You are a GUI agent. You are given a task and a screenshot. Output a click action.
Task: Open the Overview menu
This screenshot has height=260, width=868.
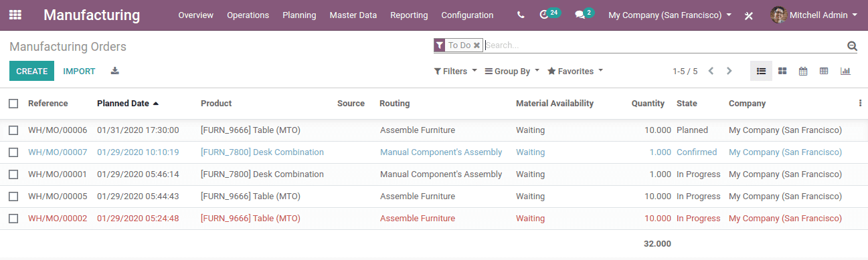click(196, 15)
